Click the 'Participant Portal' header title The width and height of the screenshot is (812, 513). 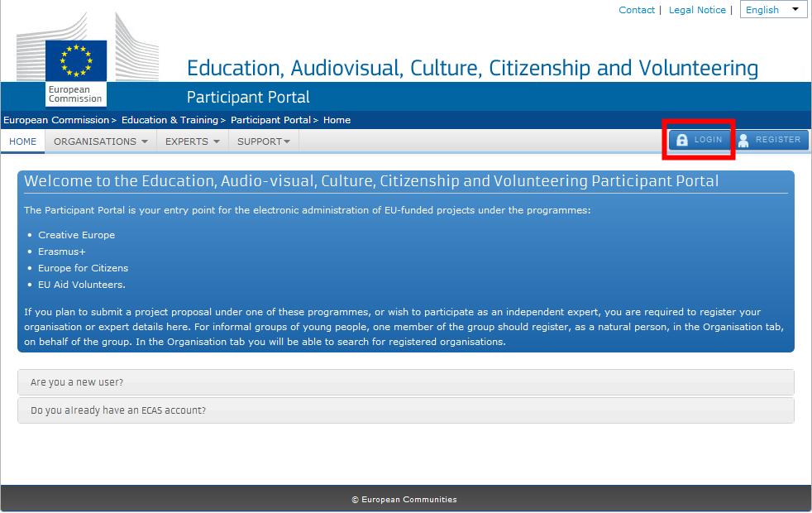coord(248,98)
